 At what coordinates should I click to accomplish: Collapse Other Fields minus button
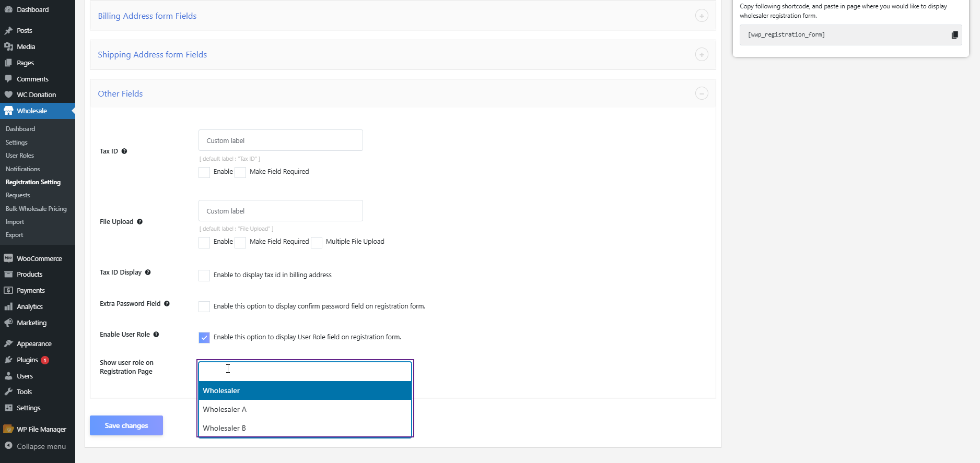click(x=702, y=93)
